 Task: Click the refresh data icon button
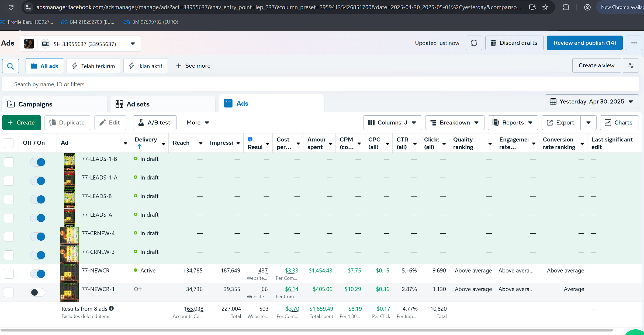474,43
